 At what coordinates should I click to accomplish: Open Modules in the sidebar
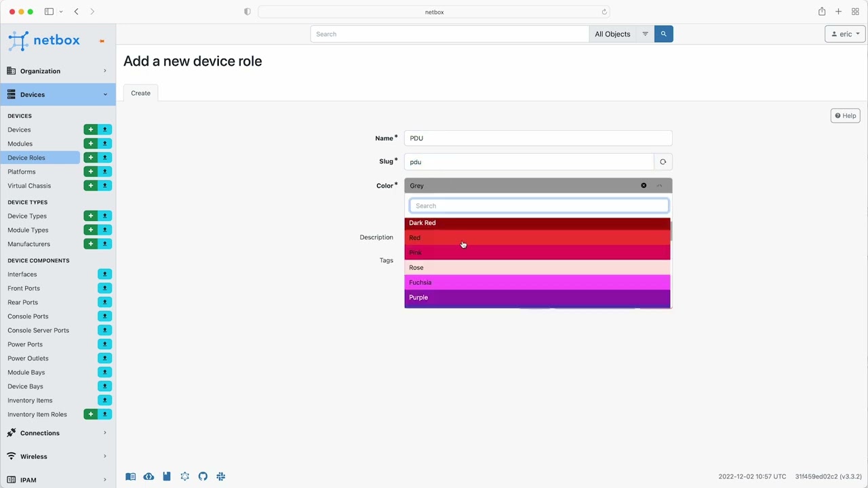(x=20, y=144)
